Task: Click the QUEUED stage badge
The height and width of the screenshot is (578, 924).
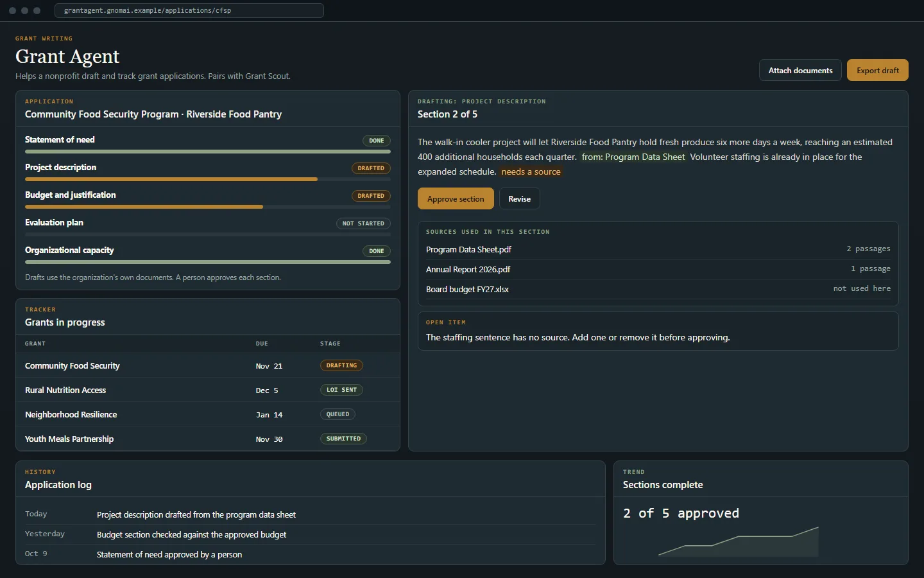Action: [338, 414]
